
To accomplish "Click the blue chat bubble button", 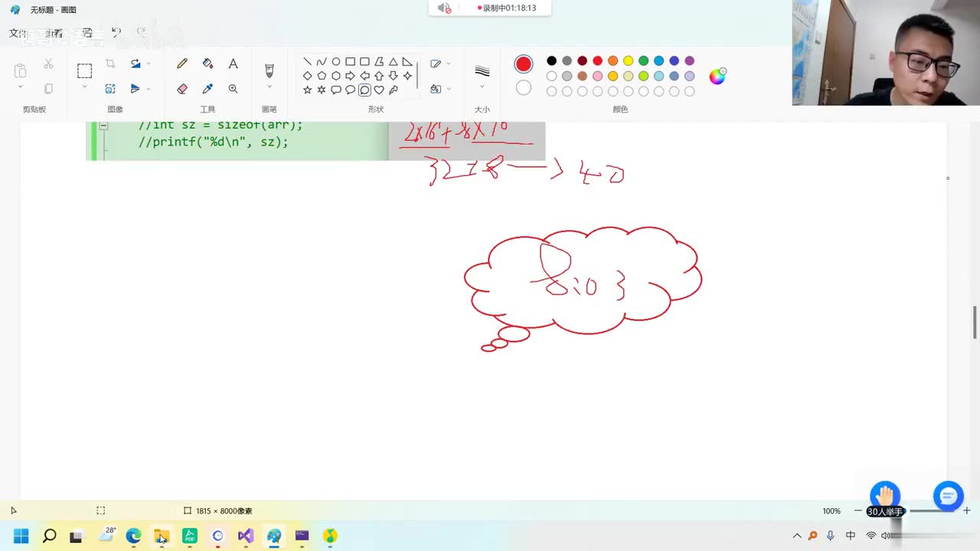I will tap(948, 496).
